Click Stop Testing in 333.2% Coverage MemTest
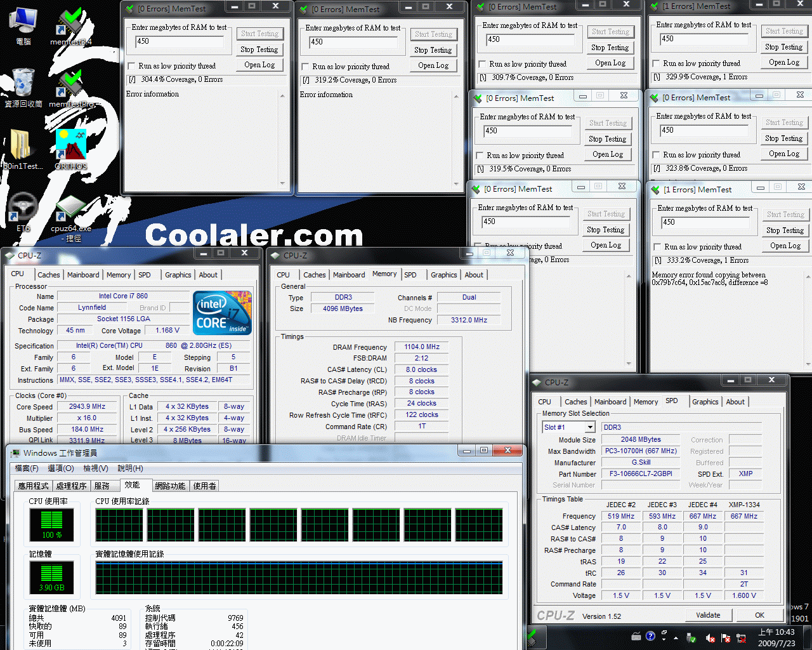 tap(785, 230)
